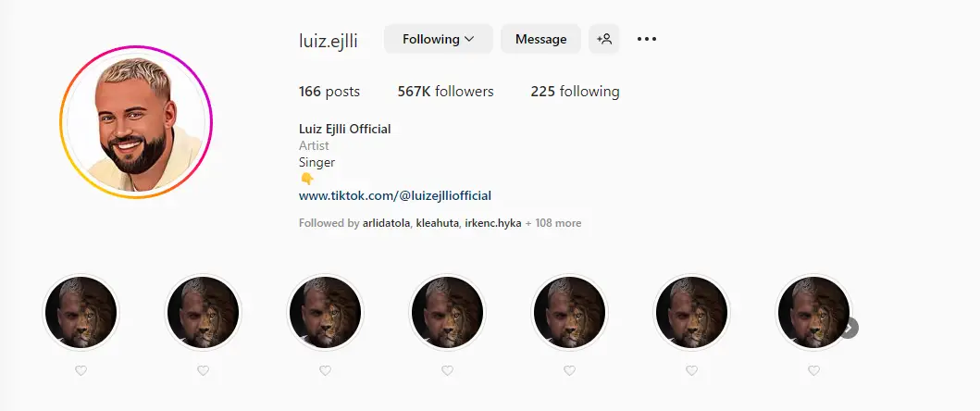This screenshot has height=411, width=980.
Task: Open the similar accounts add-person icon
Action: [x=603, y=39]
